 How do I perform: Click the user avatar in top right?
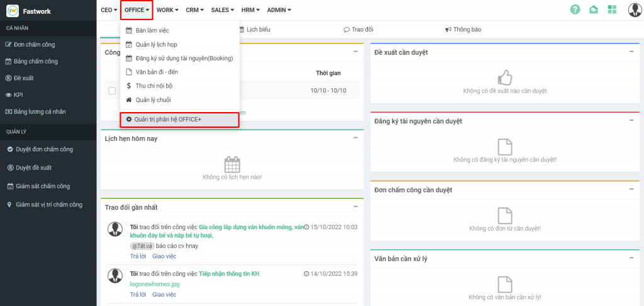[x=635, y=10]
